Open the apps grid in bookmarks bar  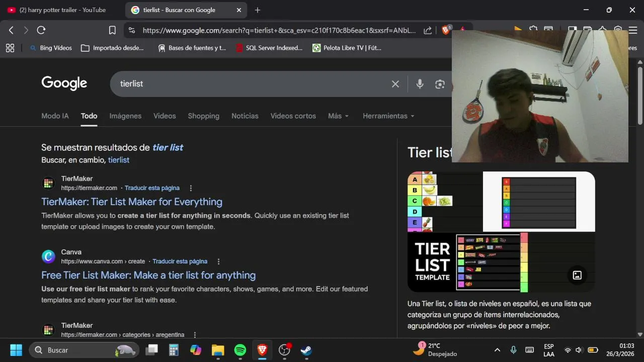pos(10,48)
